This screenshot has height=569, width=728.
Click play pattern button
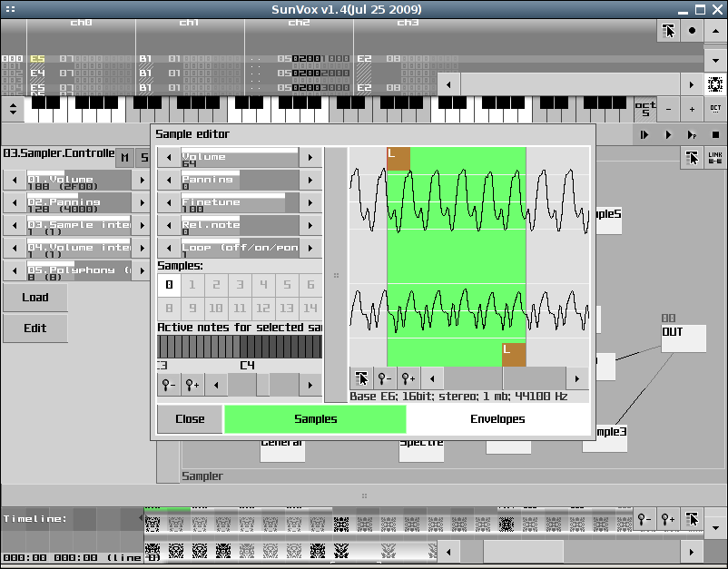coord(692,135)
